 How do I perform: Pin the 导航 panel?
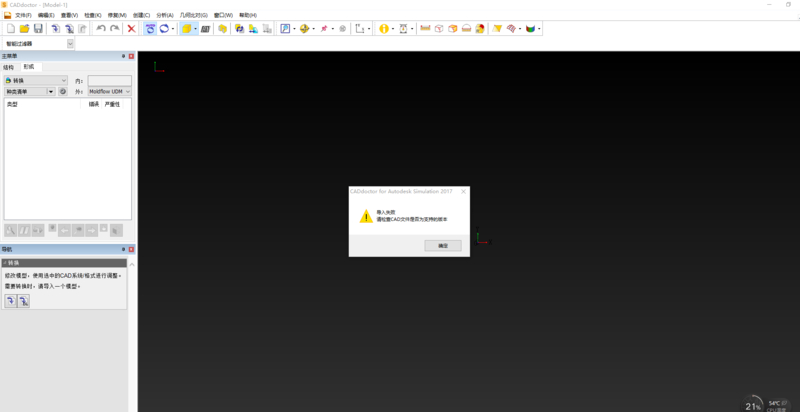click(x=123, y=249)
